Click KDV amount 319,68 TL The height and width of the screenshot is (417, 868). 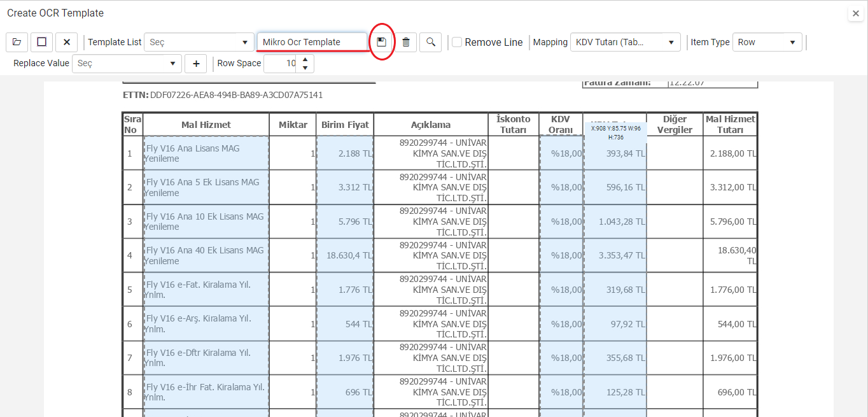pos(626,290)
